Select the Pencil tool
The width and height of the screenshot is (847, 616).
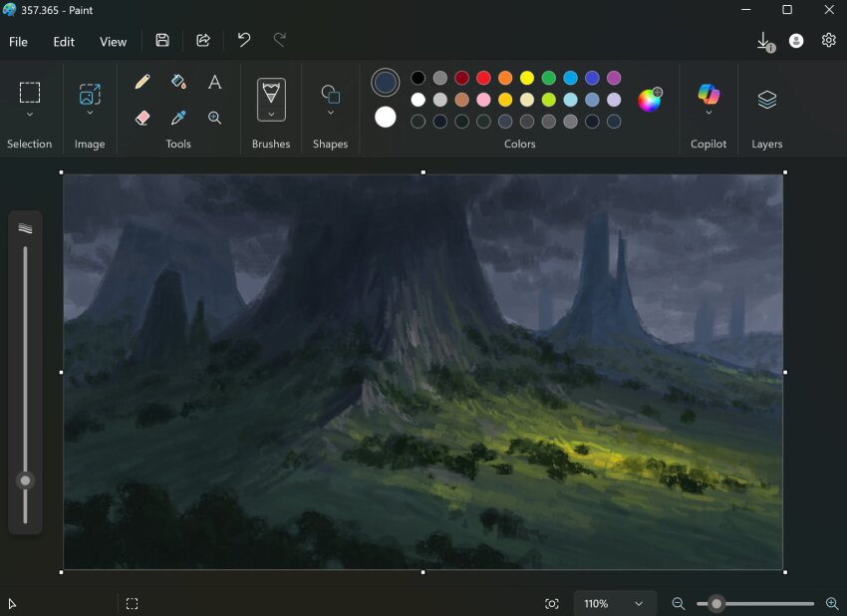click(142, 81)
